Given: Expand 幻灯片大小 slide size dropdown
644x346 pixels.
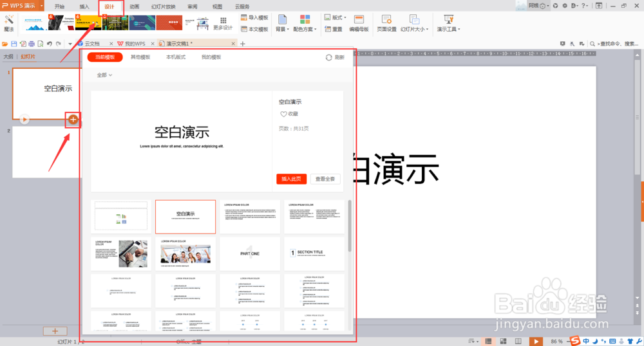Looking at the screenshot, I should point(414,23).
